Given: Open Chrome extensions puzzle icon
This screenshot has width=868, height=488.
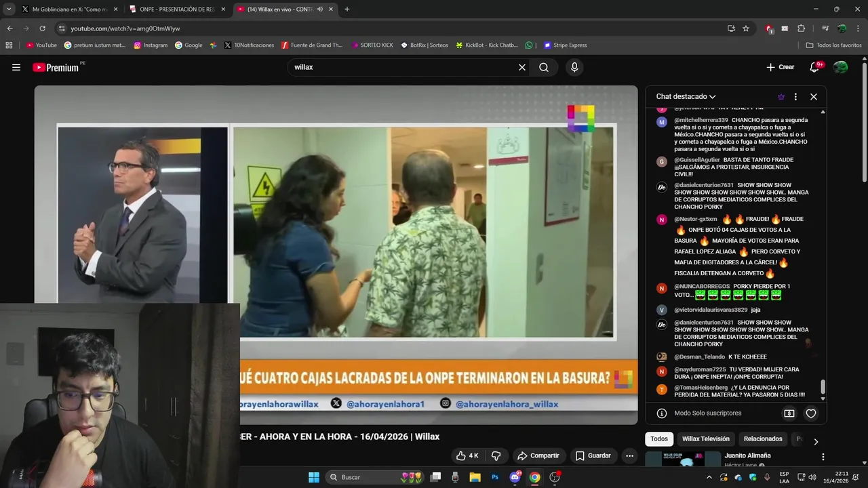Looking at the screenshot, I should click(801, 28).
